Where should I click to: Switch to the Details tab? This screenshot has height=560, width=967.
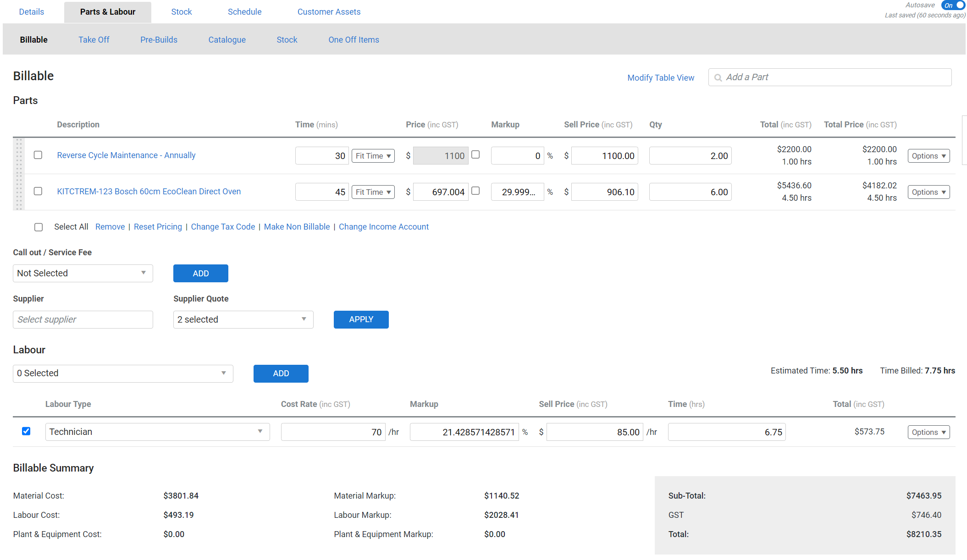[x=32, y=12]
